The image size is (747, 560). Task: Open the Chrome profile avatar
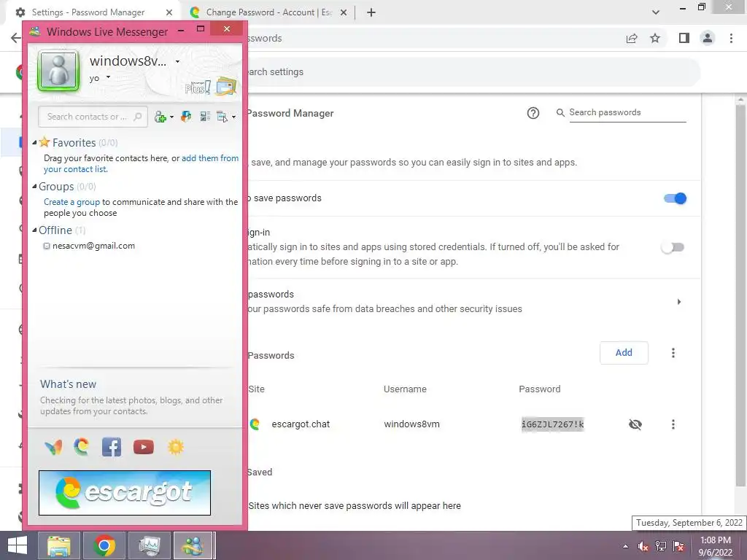click(x=708, y=38)
